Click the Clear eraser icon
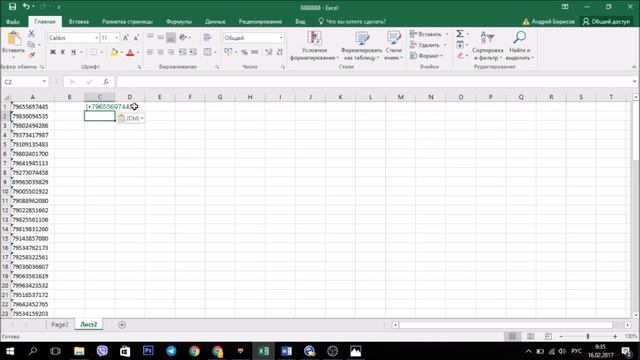The width and height of the screenshot is (640, 360). tap(460, 56)
